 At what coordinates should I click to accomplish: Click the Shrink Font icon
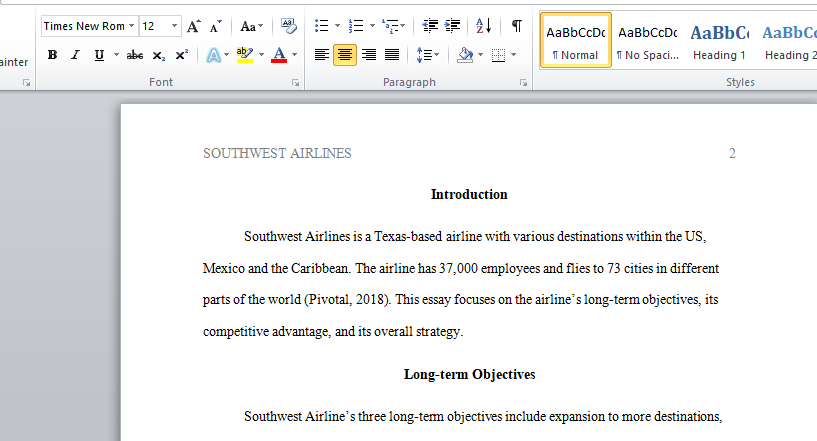click(x=215, y=26)
